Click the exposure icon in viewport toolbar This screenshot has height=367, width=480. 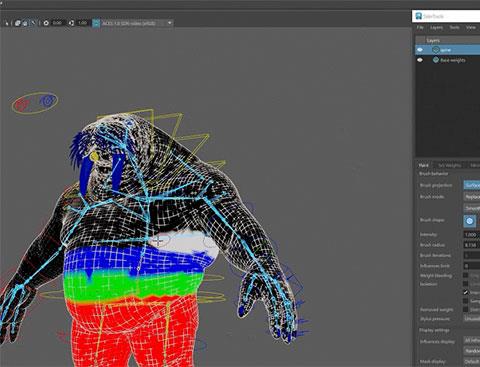point(46,23)
